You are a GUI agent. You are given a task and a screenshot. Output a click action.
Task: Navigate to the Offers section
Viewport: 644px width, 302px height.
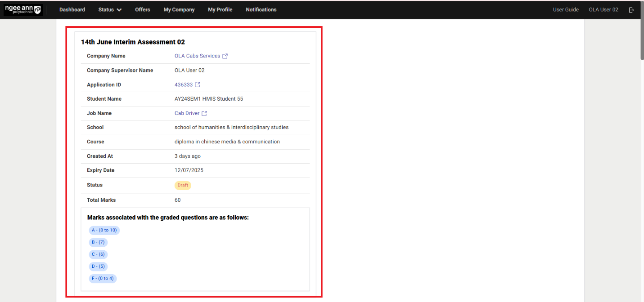click(x=142, y=9)
